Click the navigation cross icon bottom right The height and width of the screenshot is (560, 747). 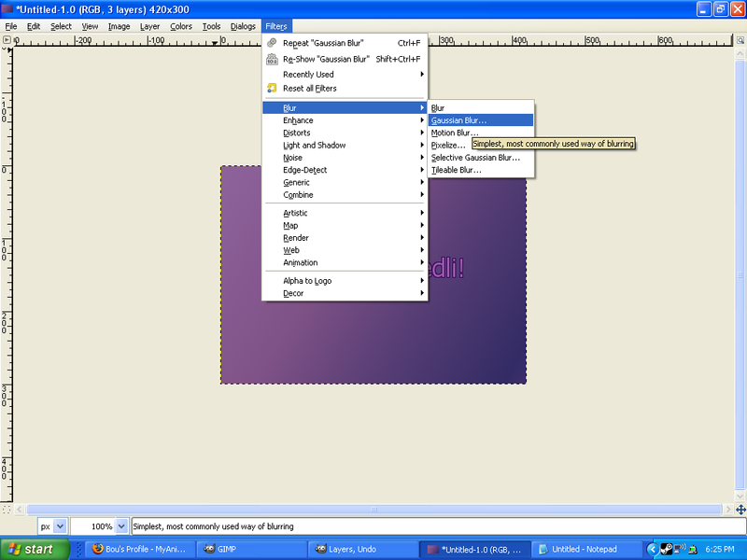(x=740, y=510)
